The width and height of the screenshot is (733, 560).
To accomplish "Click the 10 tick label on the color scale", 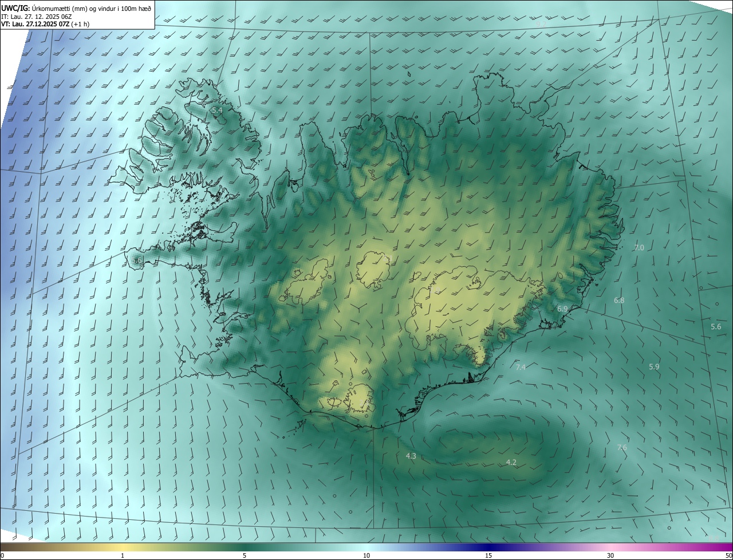I will coord(366,555).
